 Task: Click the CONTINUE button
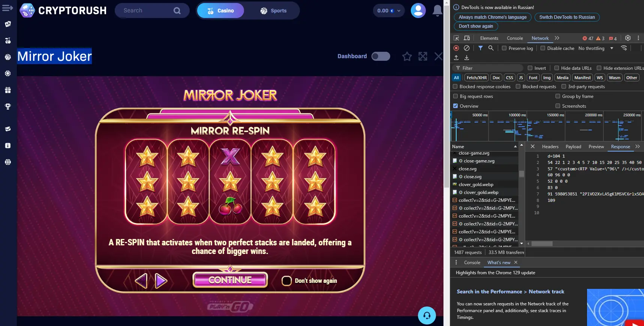click(x=230, y=280)
